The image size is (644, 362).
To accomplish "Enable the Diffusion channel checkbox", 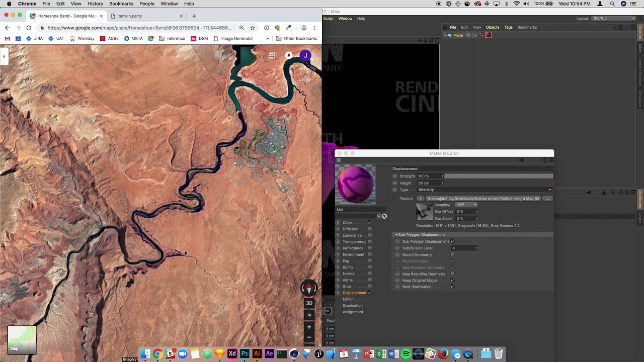I will 370,229.
